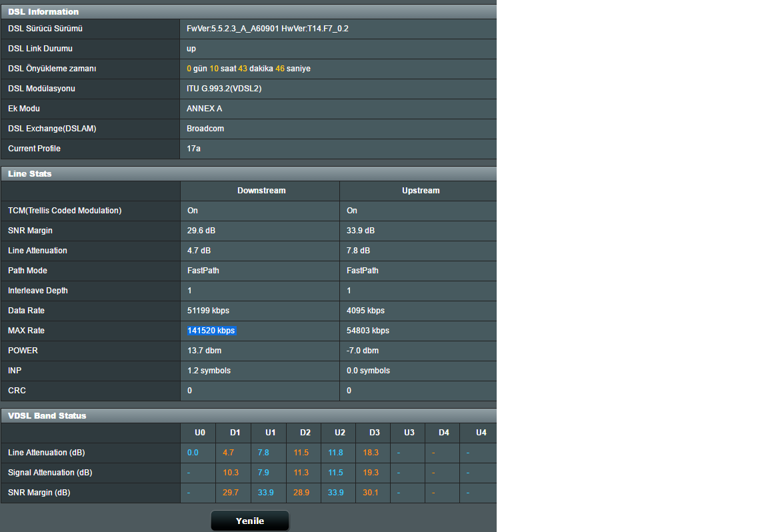Click the Line Stats section header
The width and height of the screenshot is (768, 532).
pyautogui.click(x=249, y=174)
